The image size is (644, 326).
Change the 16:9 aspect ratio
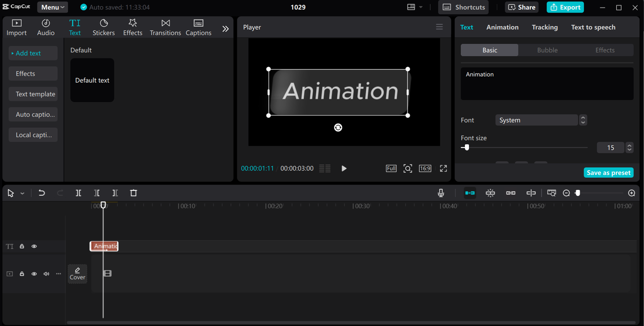425,168
